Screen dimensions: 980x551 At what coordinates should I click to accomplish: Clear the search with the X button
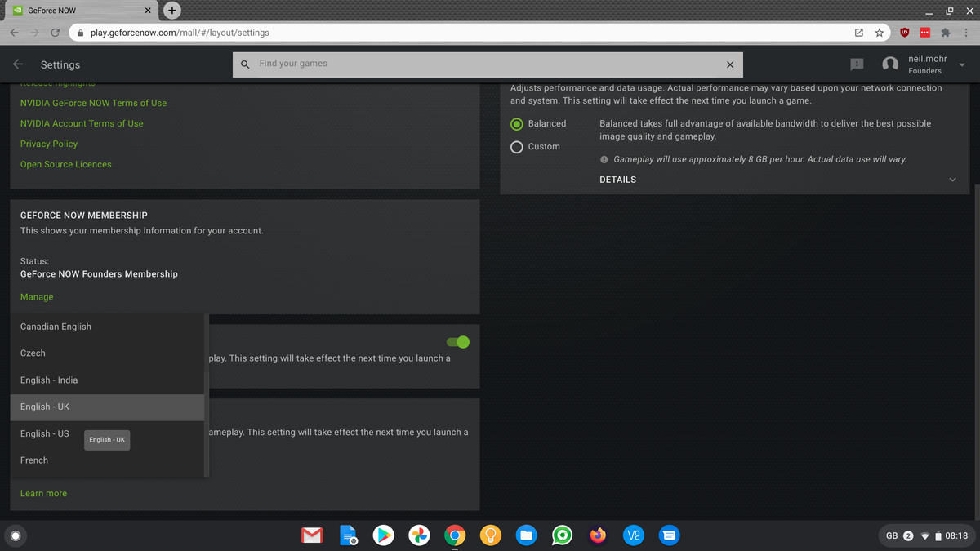(730, 64)
